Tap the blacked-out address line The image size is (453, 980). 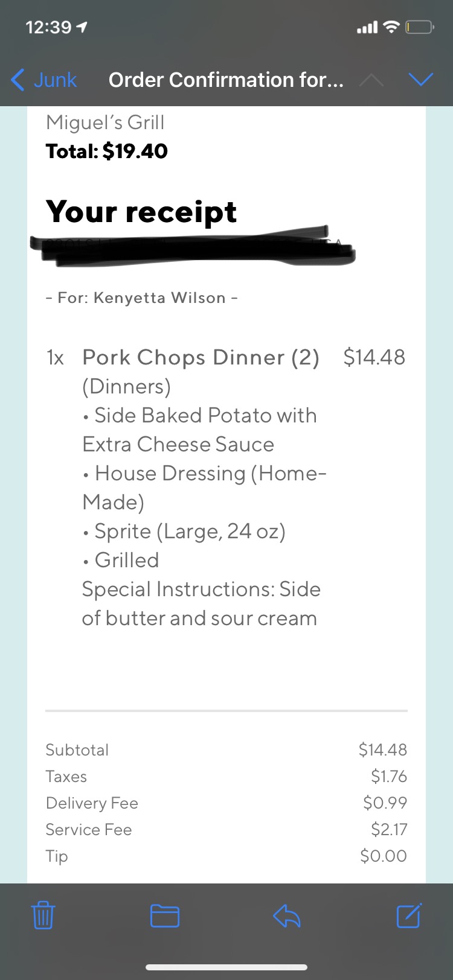[x=193, y=246]
